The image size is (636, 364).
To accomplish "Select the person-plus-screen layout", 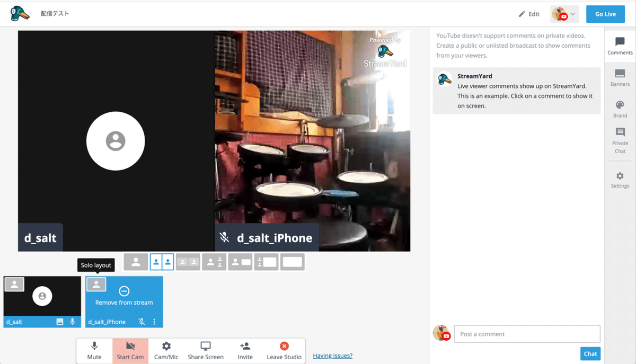I will [x=240, y=262].
